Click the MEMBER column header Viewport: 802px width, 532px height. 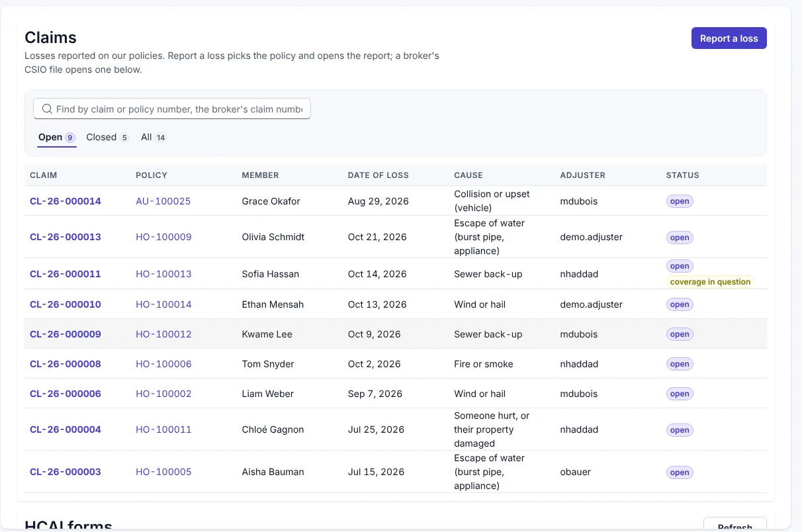coord(260,175)
